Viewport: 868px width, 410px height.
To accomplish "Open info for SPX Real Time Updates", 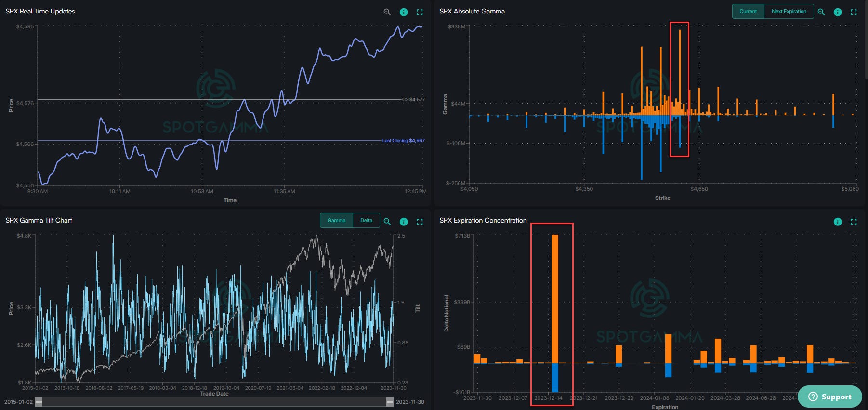I will [x=404, y=12].
